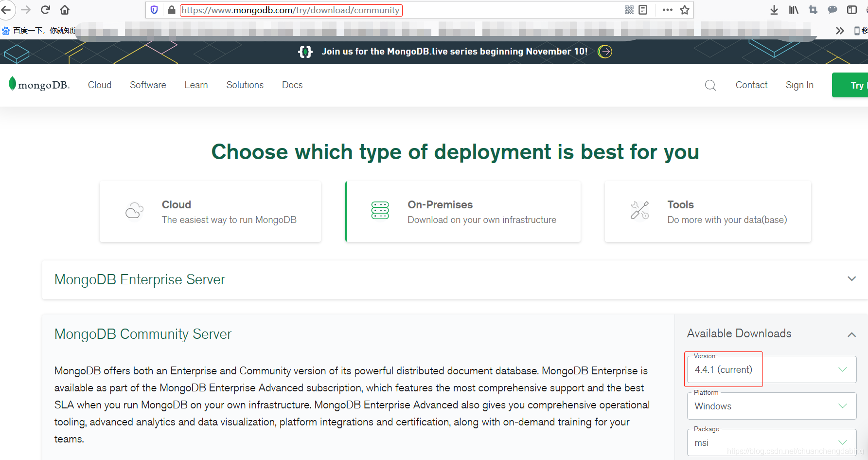Click the server stack On-Premises icon

pyautogui.click(x=380, y=210)
